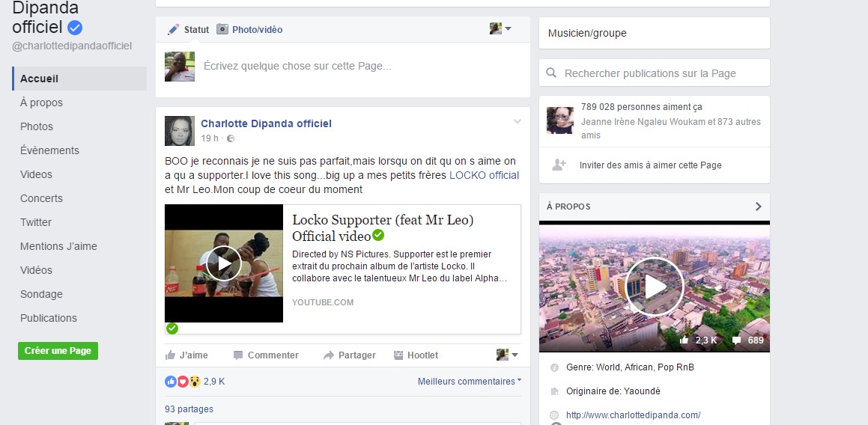Screen dimensions: 868x425
Task: Open Charlotte Dipanda officiel post author link
Action: coord(267,123)
